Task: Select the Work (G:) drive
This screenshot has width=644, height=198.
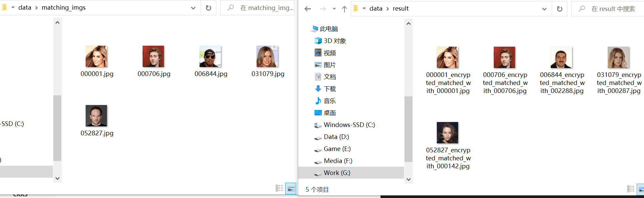Action: pos(336,173)
